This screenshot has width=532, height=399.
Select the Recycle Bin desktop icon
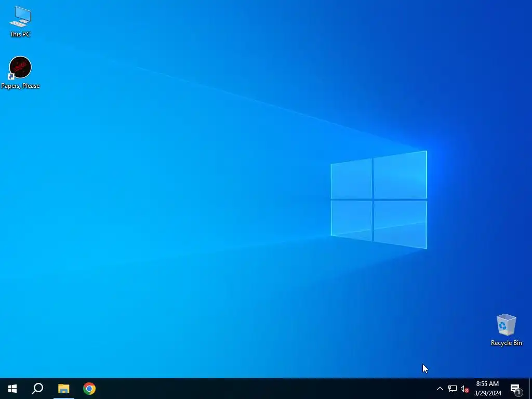tap(506, 330)
